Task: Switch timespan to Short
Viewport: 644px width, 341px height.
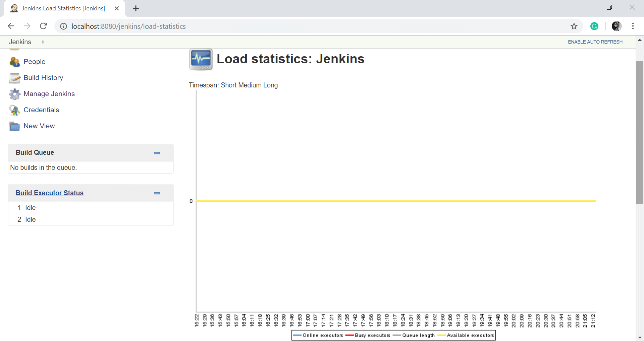Action: pyautogui.click(x=228, y=85)
